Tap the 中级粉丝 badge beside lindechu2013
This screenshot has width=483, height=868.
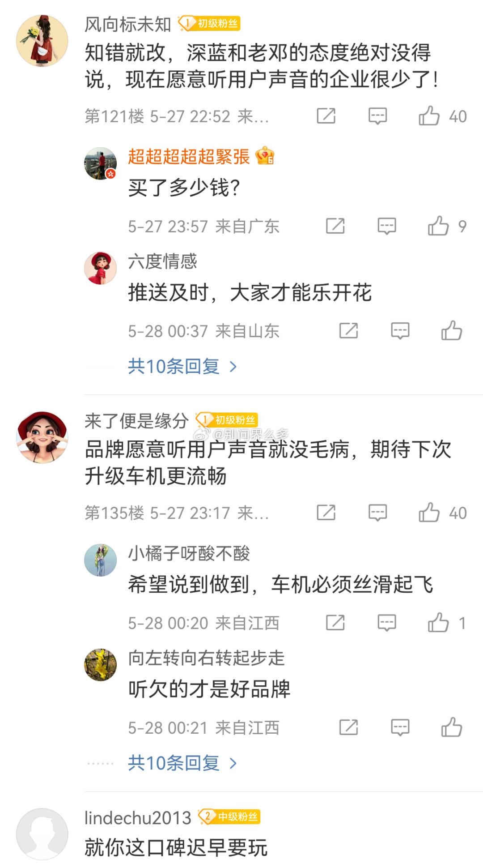pos(229,817)
